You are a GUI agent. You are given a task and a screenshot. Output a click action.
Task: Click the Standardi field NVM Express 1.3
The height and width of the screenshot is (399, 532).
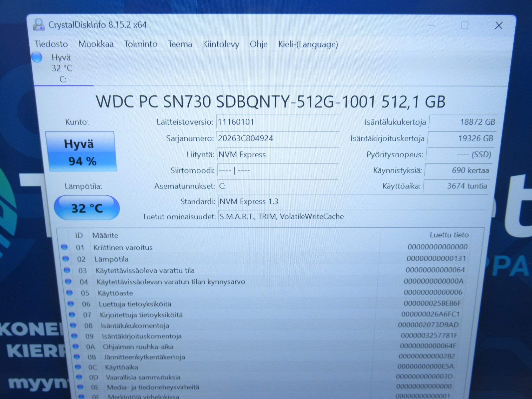(353, 201)
